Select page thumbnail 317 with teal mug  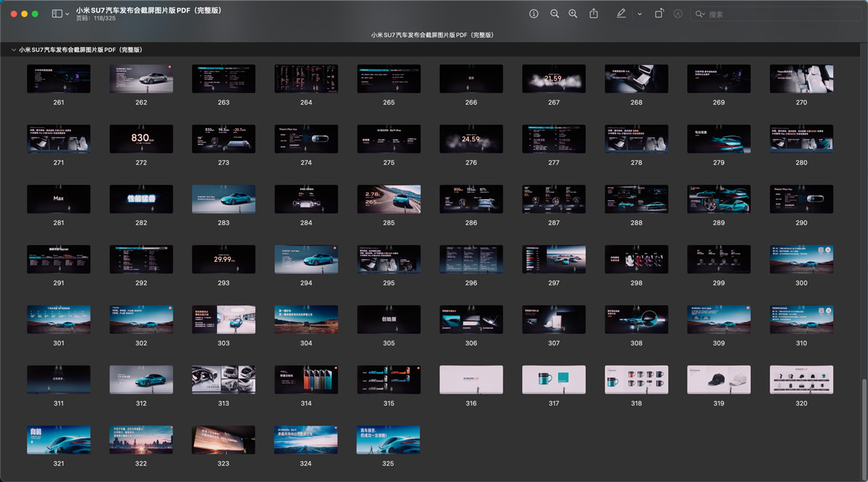click(553, 379)
